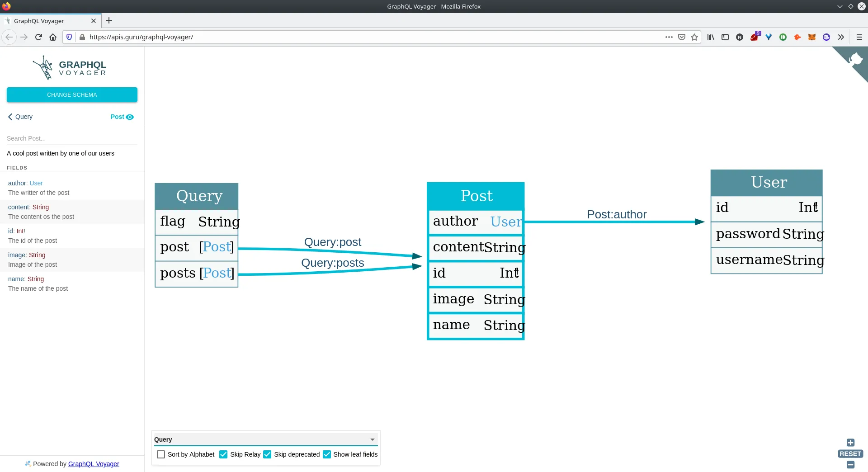Select the User node header in graph

point(767,183)
